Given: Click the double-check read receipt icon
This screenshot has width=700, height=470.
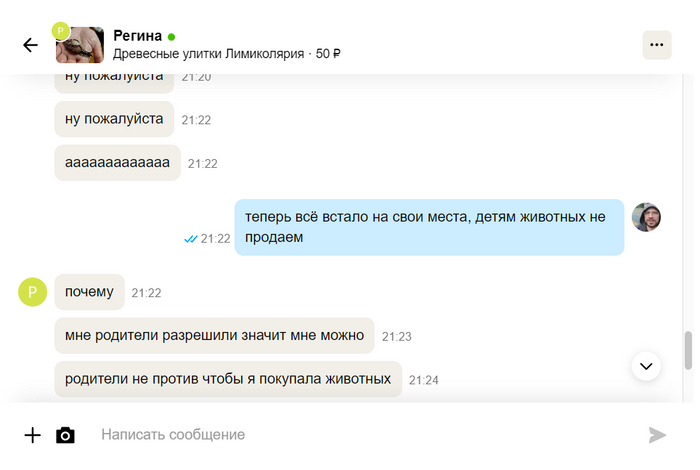Looking at the screenshot, I should coord(190,239).
